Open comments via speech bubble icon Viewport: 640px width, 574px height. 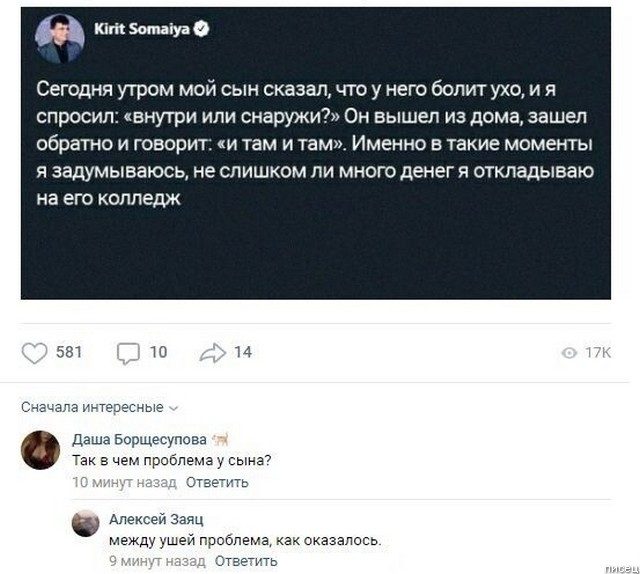tap(130, 352)
